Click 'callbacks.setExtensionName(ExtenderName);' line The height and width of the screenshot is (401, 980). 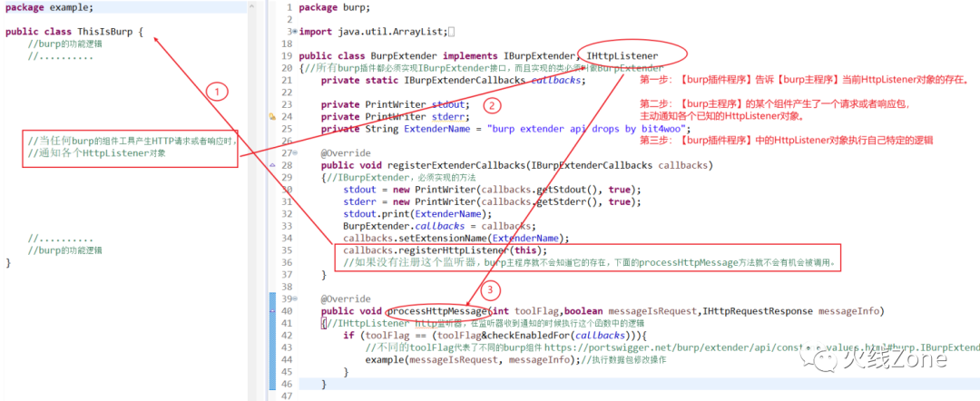coord(456,239)
